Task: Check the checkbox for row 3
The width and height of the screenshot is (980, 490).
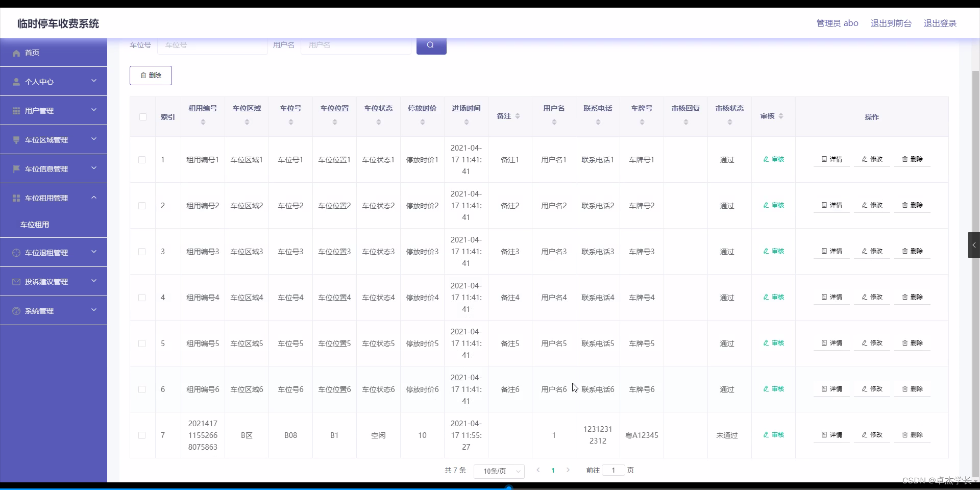Action: coord(142,252)
